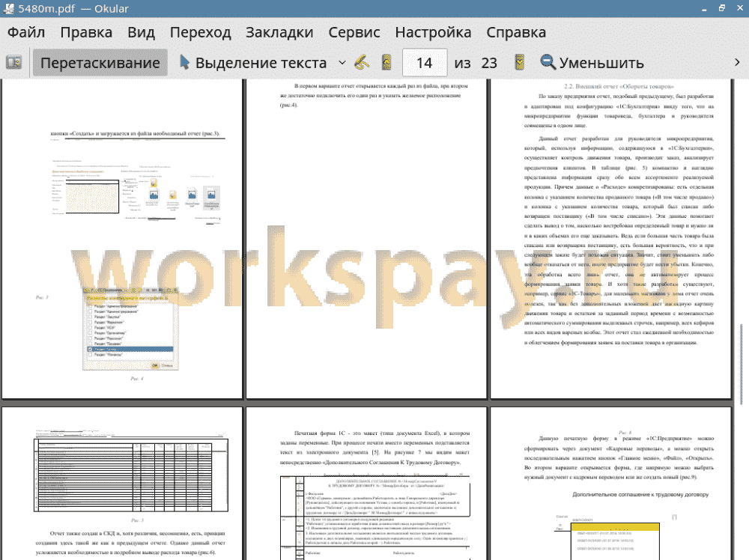
Task: Click the total page count 23
Action: point(489,63)
